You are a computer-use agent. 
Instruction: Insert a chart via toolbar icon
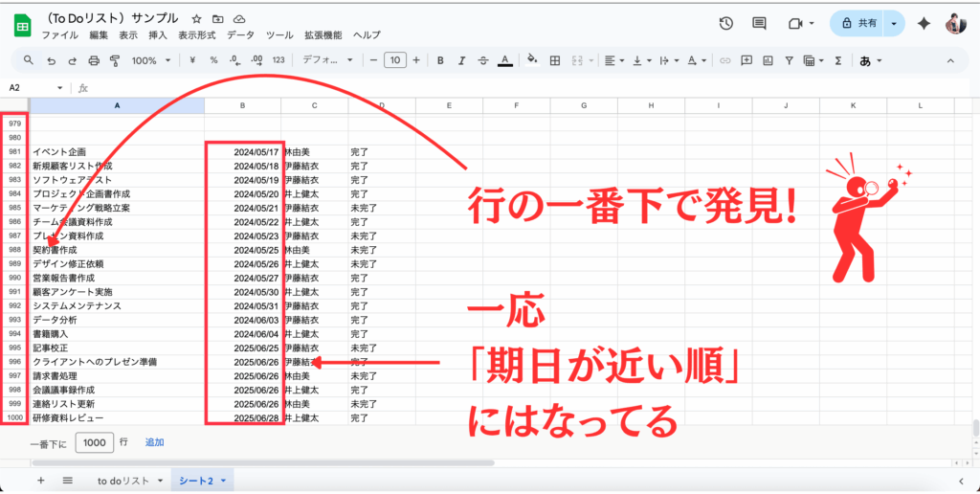768,60
